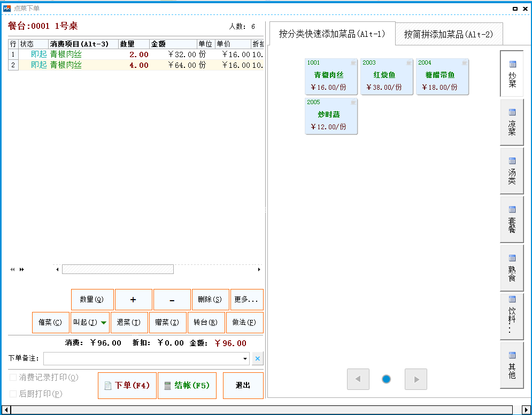
Task: Clear 下单备注 with blue X
Action: point(258,359)
